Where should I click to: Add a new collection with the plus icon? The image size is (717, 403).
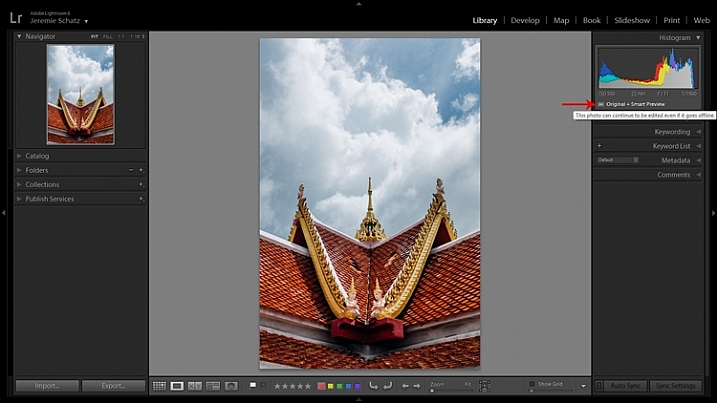(141, 184)
